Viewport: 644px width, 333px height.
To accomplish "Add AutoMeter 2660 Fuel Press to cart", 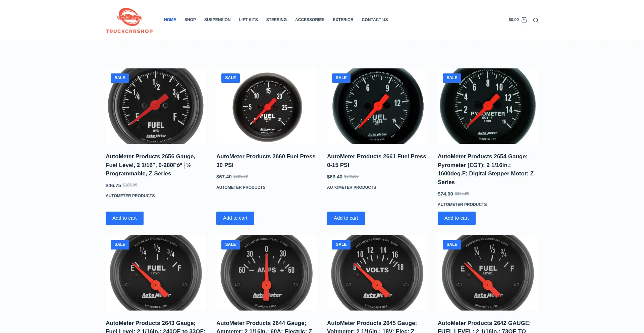I will pos(235,218).
